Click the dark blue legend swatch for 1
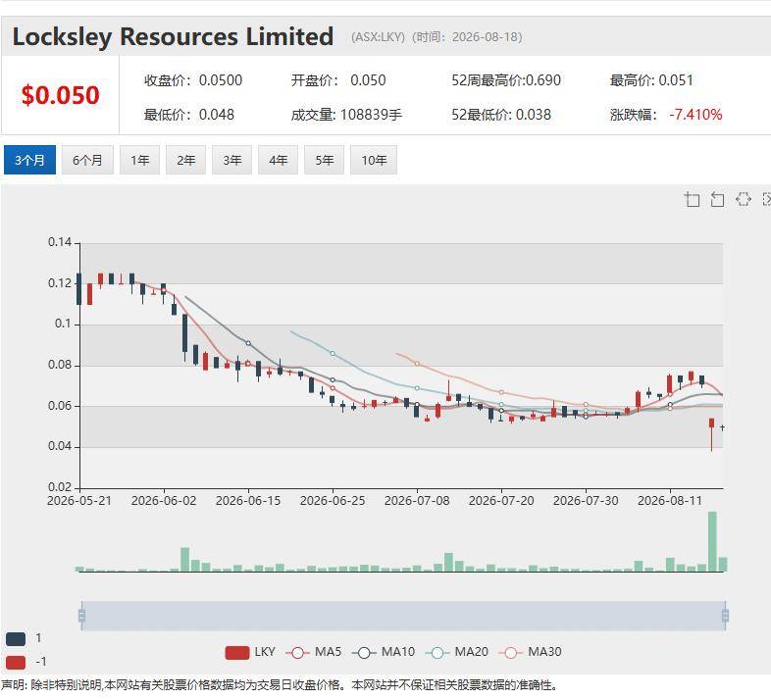771x700 pixels. [x=16, y=638]
